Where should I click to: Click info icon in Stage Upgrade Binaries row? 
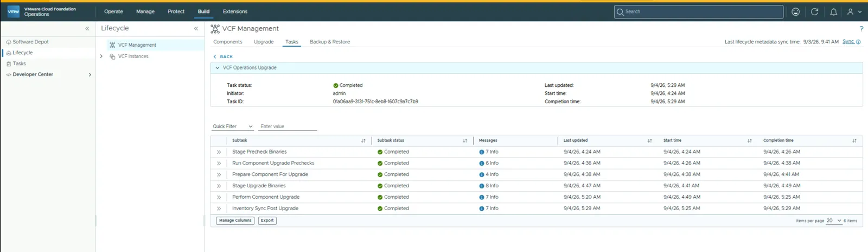[x=482, y=186]
